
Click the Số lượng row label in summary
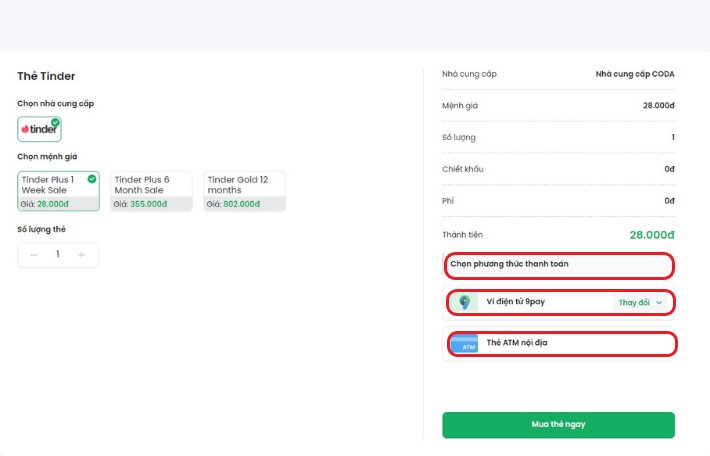click(459, 137)
